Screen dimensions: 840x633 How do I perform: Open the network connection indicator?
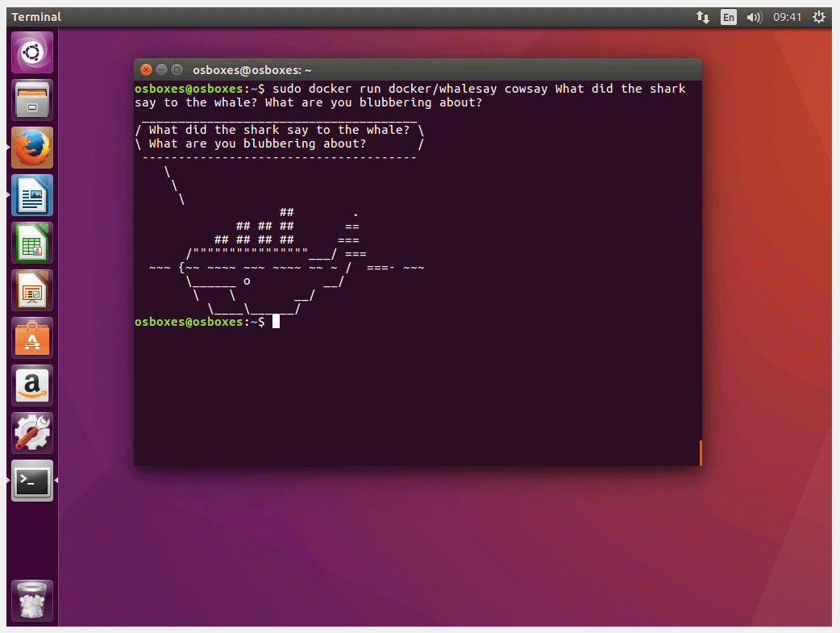(x=703, y=17)
